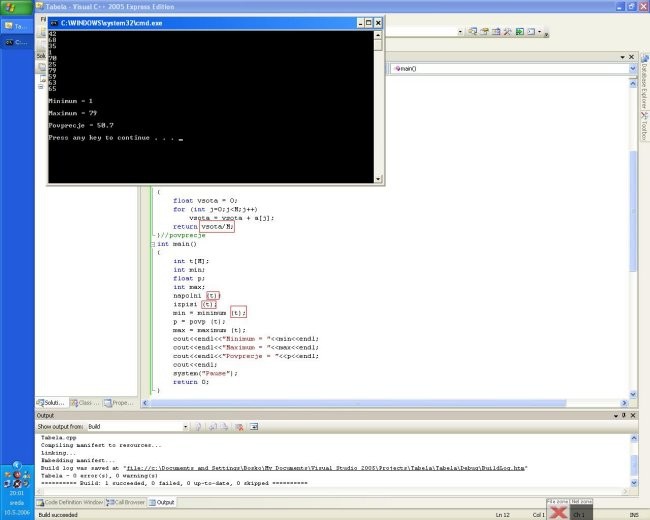Screen dimensions: 650x520
Task: Click the green Start Page toolbar icon
Action: (x=519, y=32)
